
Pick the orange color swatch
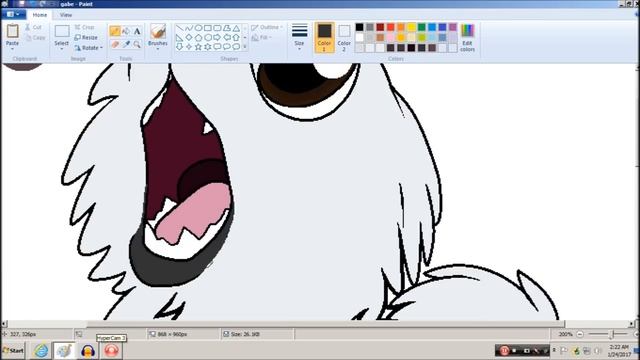(x=401, y=27)
